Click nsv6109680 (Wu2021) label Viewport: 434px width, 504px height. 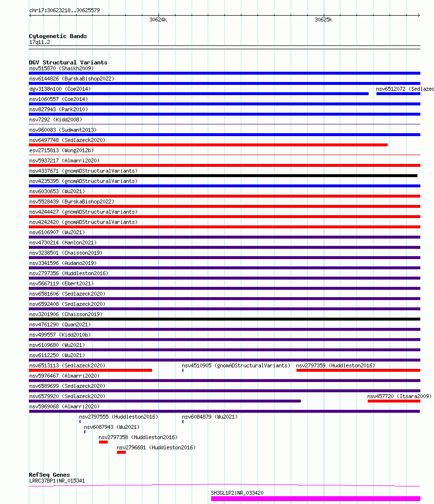pos(57,346)
